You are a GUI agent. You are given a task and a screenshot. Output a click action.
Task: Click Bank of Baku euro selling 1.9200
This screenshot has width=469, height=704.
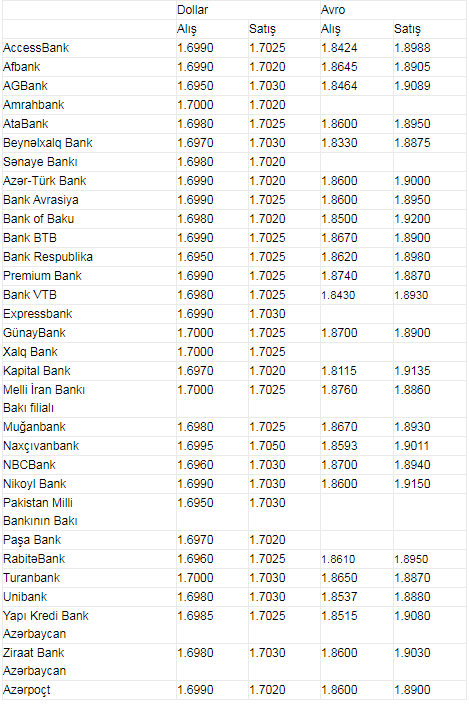[412, 219]
